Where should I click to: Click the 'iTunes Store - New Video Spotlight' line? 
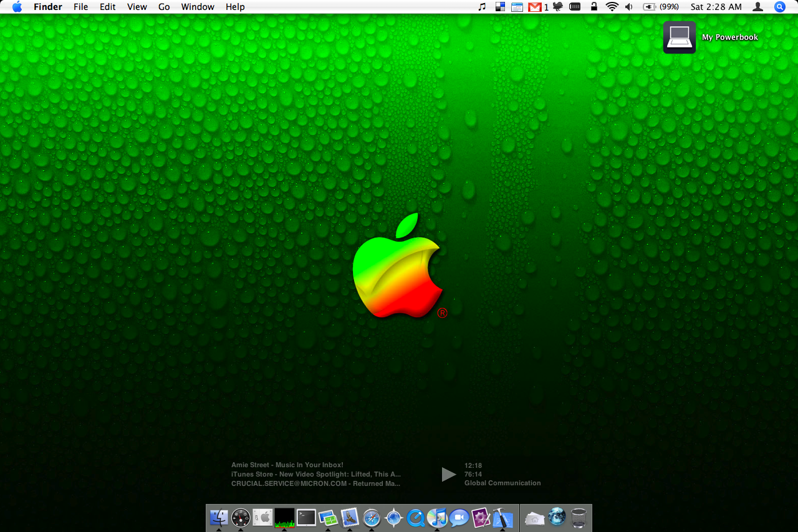pyautogui.click(x=316, y=474)
